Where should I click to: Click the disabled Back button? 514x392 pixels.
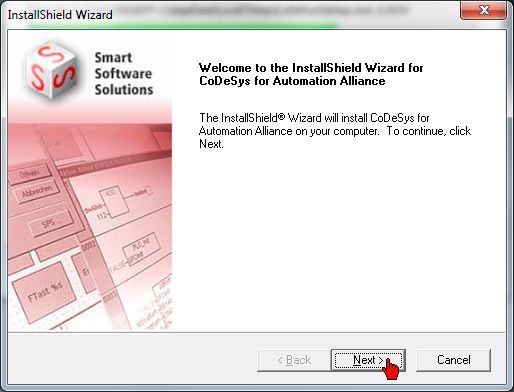pyautogui.click(x=294, y=360)
